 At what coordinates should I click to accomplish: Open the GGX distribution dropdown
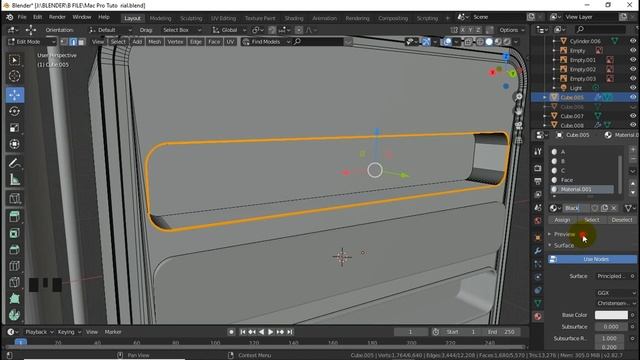coord(616,293)
